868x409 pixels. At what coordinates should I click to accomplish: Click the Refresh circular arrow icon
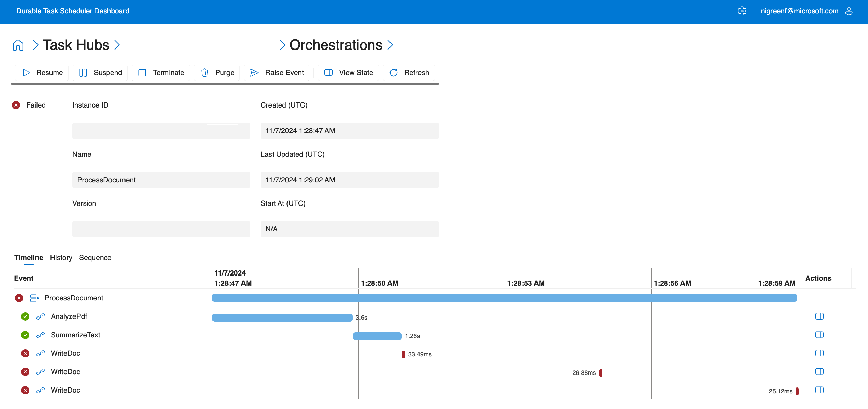tap(394, 72)
